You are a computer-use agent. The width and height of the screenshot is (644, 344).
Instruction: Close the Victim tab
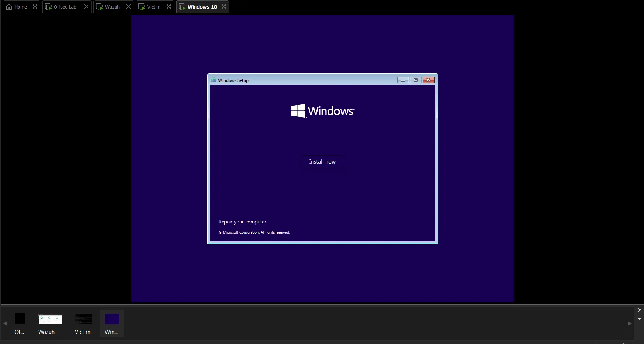pyautogui.click(x=169, y=7)
